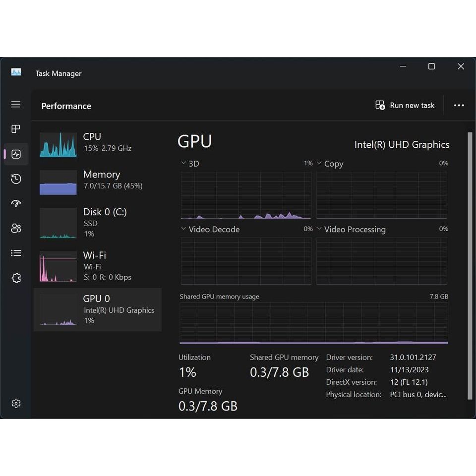Click the Run new task button
The width and height of the screenshot is (476, 476).
[405, 105]
